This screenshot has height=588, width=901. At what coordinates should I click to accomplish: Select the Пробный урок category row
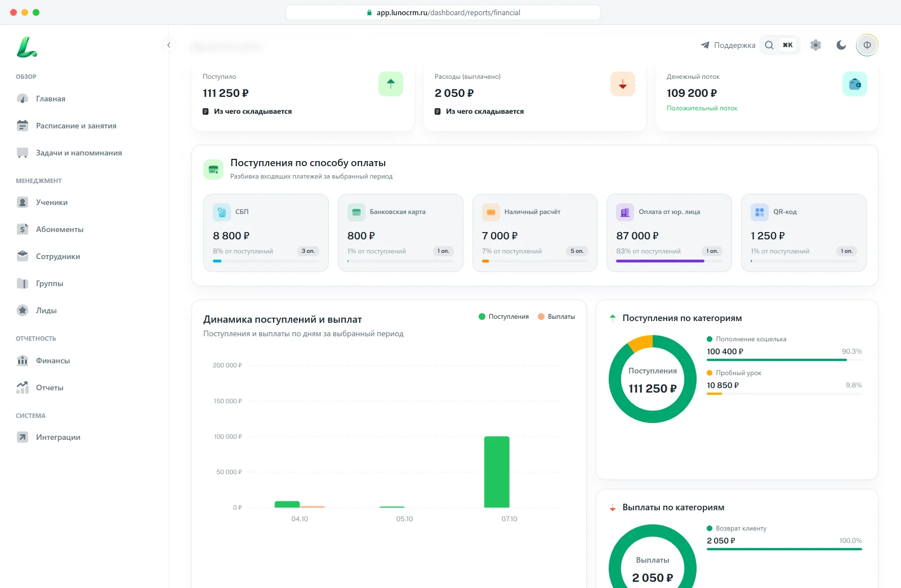point(784,382)
